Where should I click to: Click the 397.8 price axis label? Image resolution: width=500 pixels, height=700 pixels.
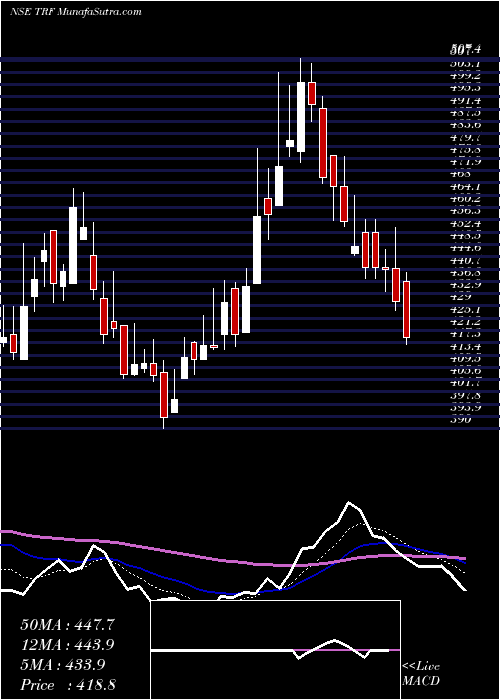pyautogui.click(x=466, y=395)
